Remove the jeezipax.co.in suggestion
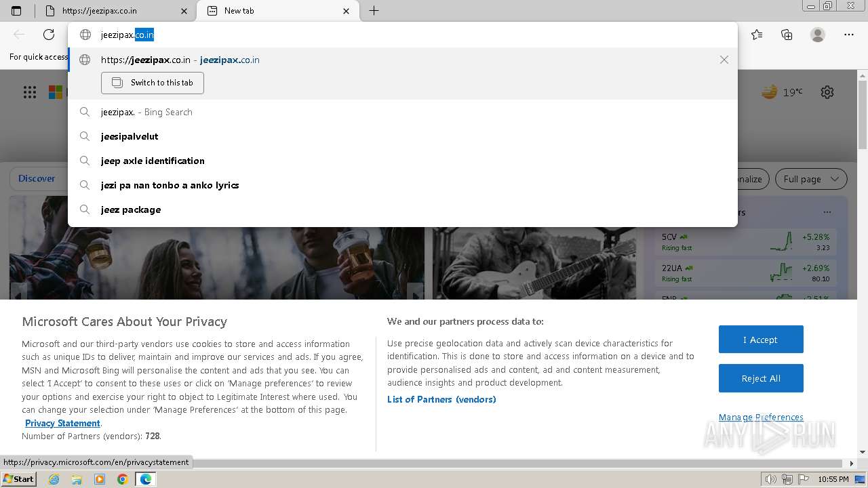The width and height of the screenshot is (868, 488). (x=724, y=60)
